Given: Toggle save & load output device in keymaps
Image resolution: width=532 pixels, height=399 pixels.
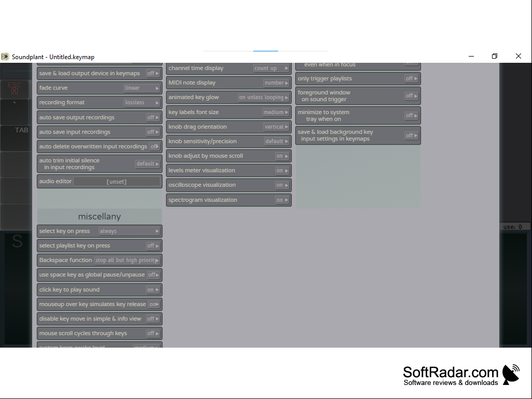Looking at the screenshot, I should (x=153, y=73).
